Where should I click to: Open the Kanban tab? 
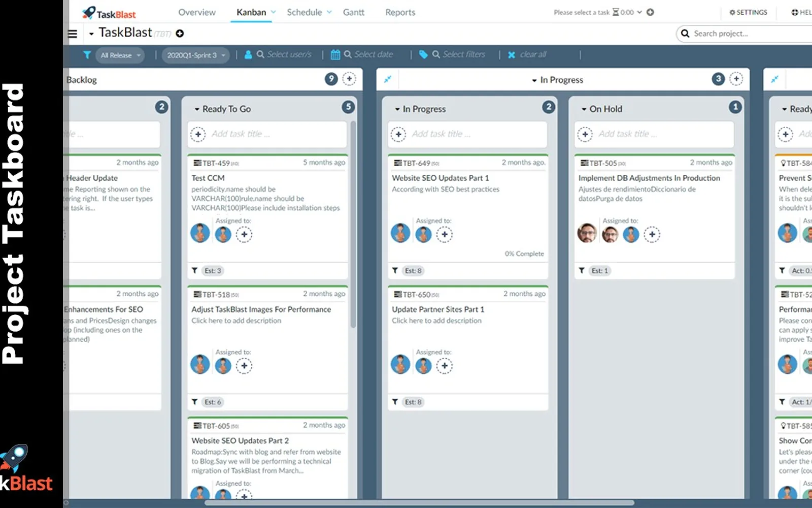click(x=251, y=12)
